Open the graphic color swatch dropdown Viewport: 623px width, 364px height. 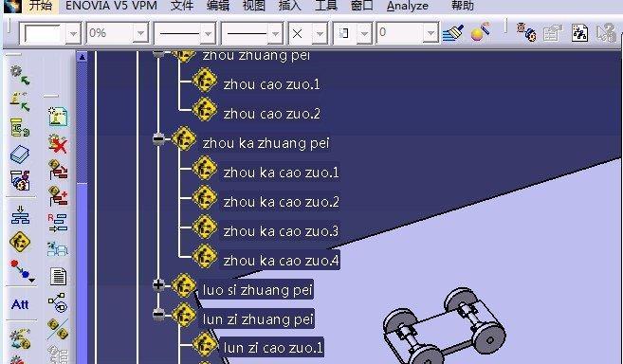coord(73,33)
